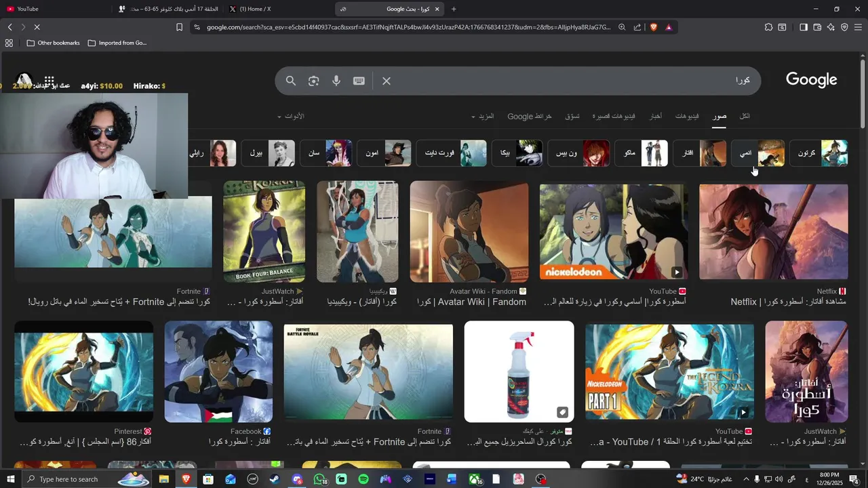Open Google Lens image search
Viewport: 868px width, 488px height.
pos(313,81)
